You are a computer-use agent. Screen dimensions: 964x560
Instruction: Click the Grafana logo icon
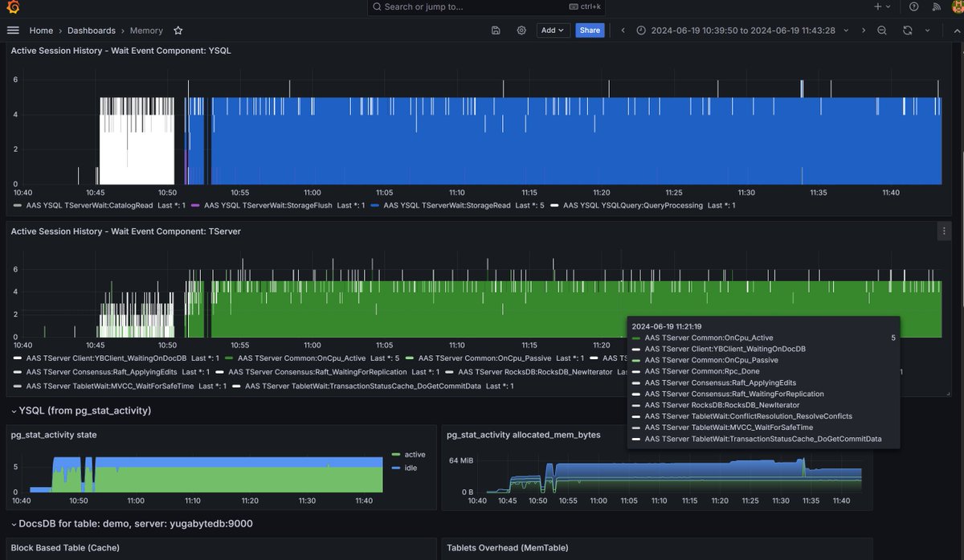click(12, 7)
